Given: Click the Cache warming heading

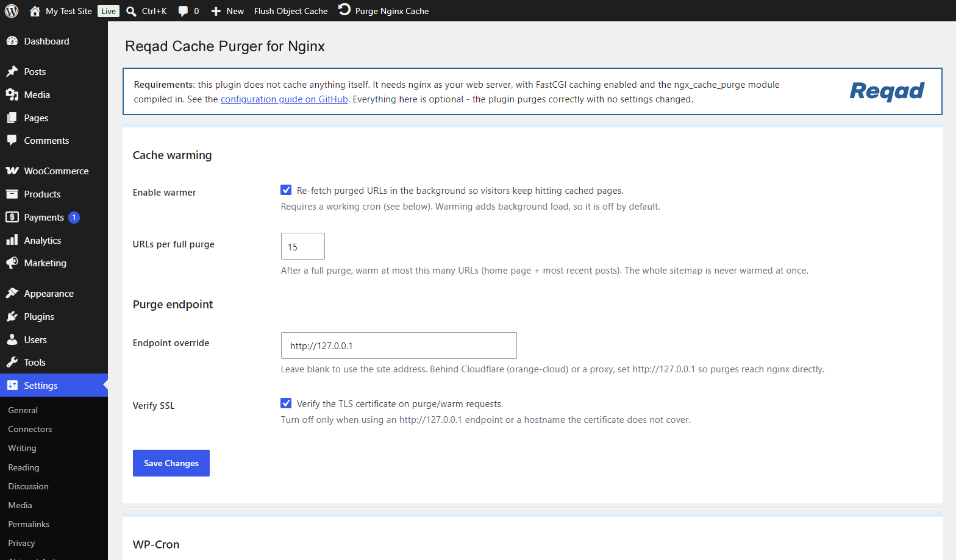Looking at the screenshot, I should click(x=173, y=155).
